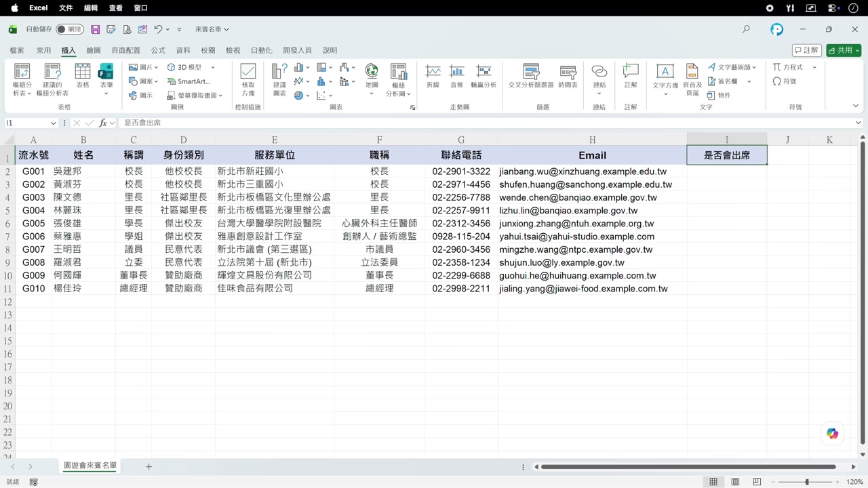Insert SmartArt graphic
Image resolution: width=868 pixels, height=488 pixels.
pos(189,81)
